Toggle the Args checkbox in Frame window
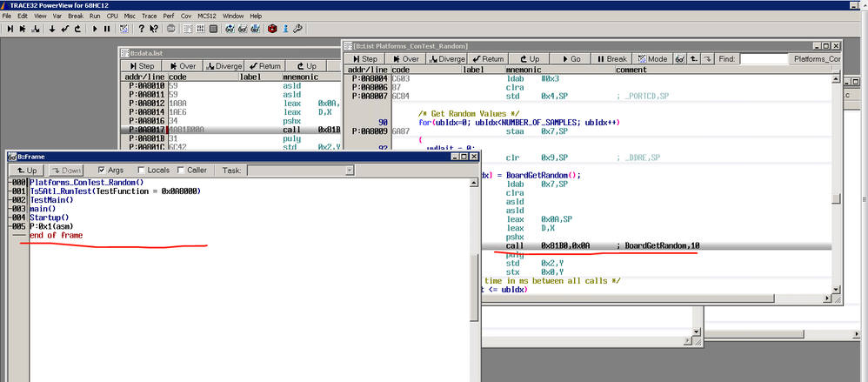Image resolution: width=868 pixels, height=382 pixels. (x=101, y=170)
